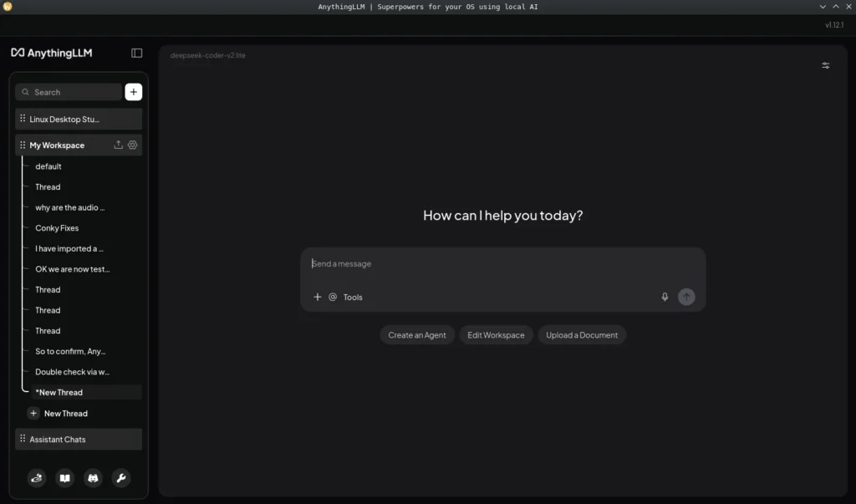Open the 'why are the audio ...' thread
This screenshot has height=504, width=856.
[70, 207]
